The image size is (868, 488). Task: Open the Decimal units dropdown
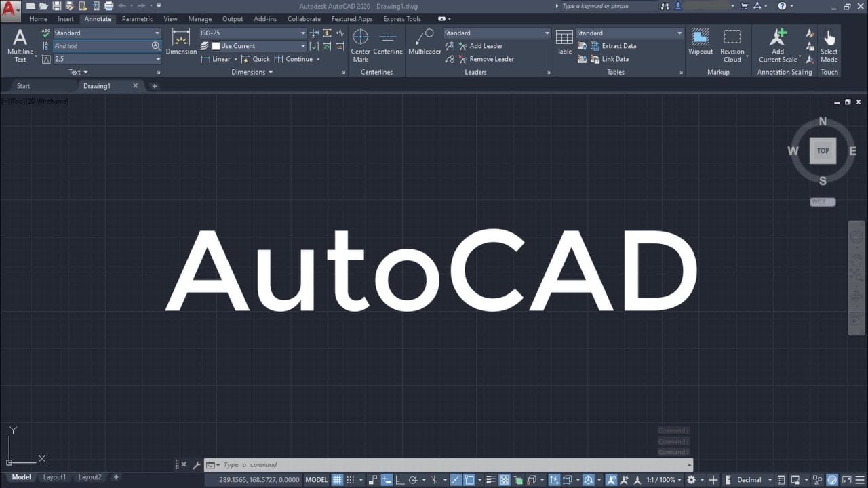click(x=754, y=480)
